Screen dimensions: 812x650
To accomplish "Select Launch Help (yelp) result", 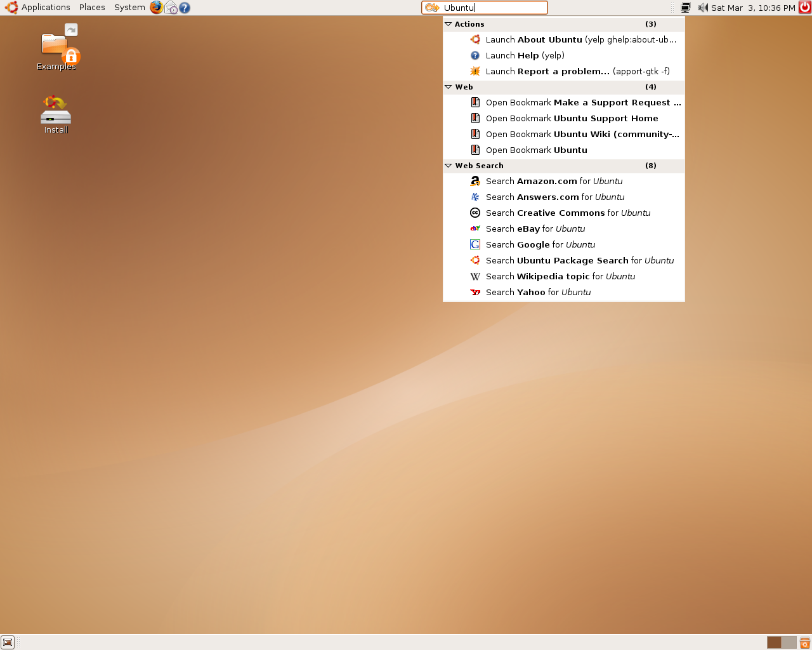I will coord(564,55).
